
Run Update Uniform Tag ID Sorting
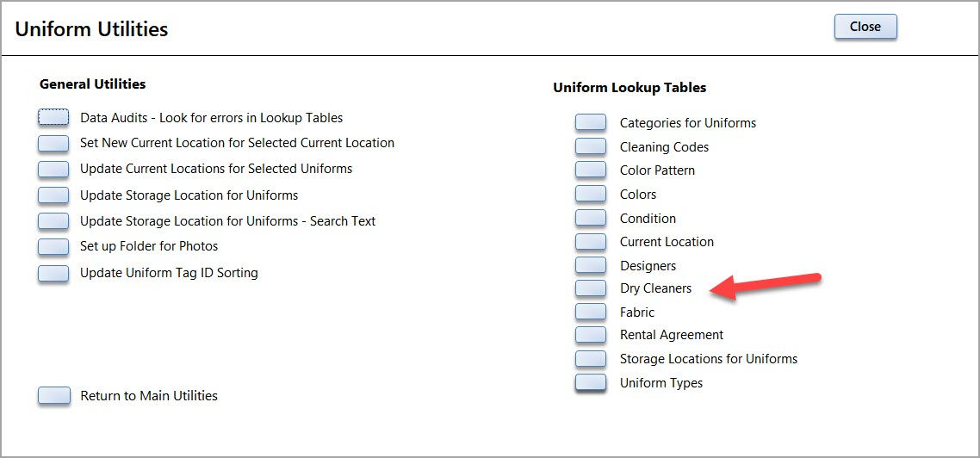point(53,273)
